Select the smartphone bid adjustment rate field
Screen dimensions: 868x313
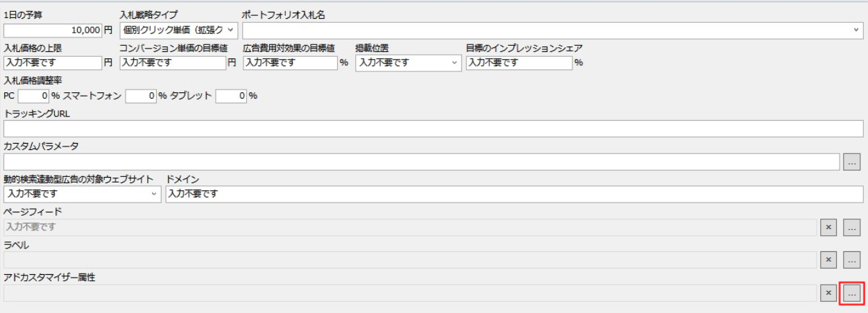[140, 96]
